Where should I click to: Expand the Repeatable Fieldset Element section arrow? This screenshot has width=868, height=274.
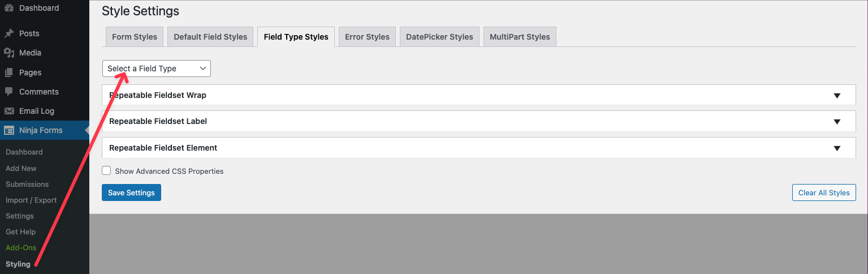[837, 148]
